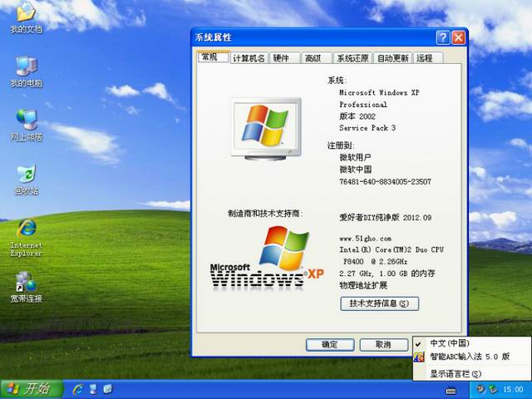Select 中文(中国) in language menu

[x=471, y=343]
